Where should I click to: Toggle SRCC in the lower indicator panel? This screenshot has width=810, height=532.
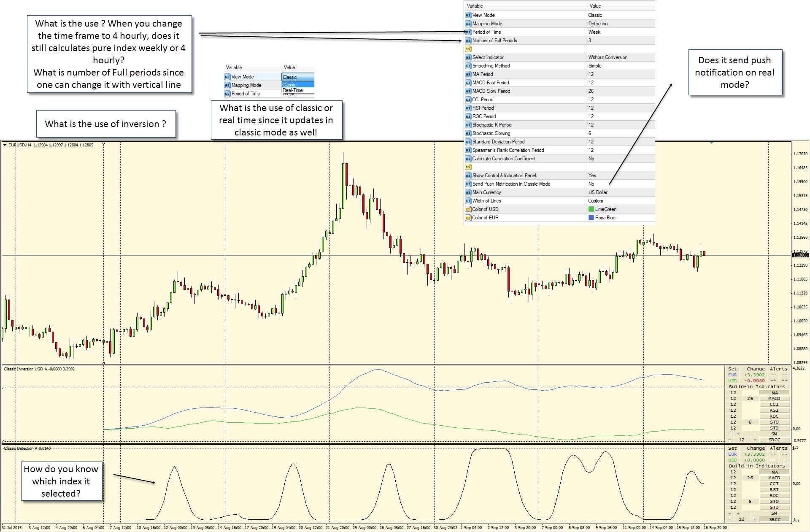774,519
